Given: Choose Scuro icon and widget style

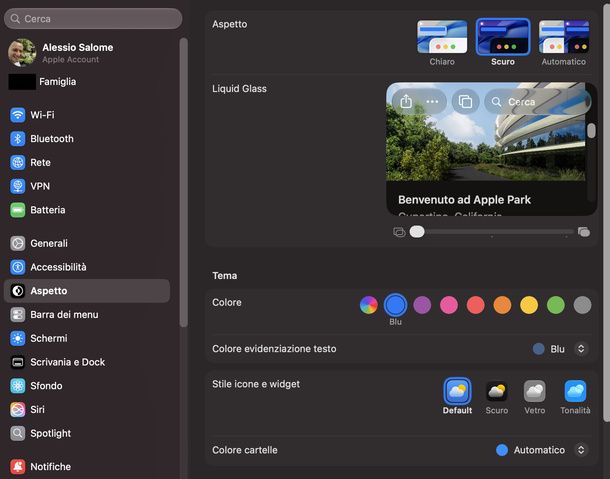Looking at the screenshot, I should point(497,396).
